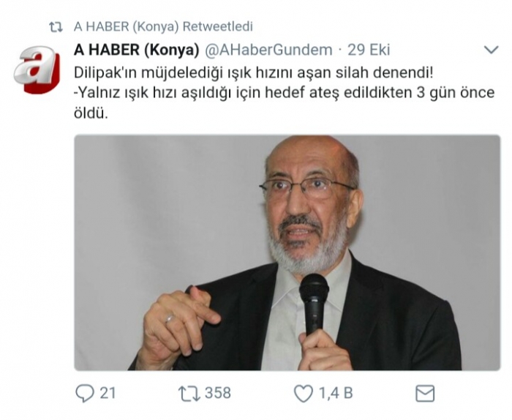
Task: Send tweet via the envelope message icon
Action: 425,393
